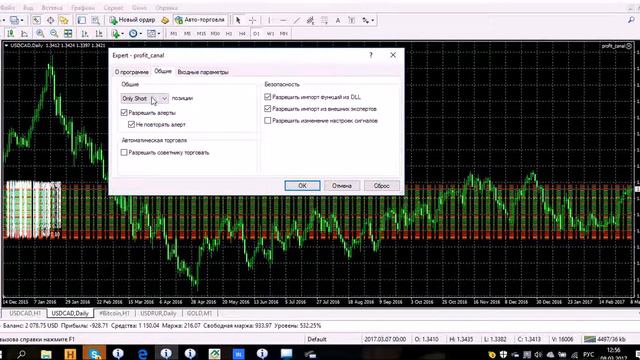
Task: Toggle the Terminal panel icon
Action: click(82, 20)
